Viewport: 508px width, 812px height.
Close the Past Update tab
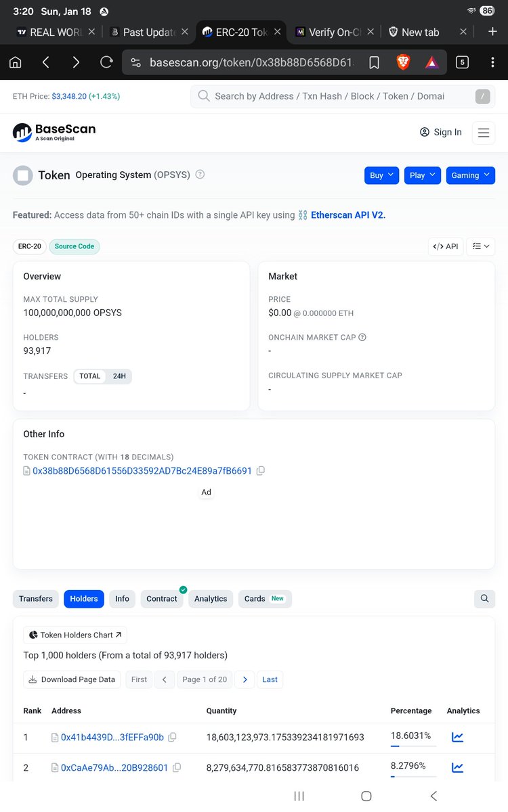[x=185, y=32]
